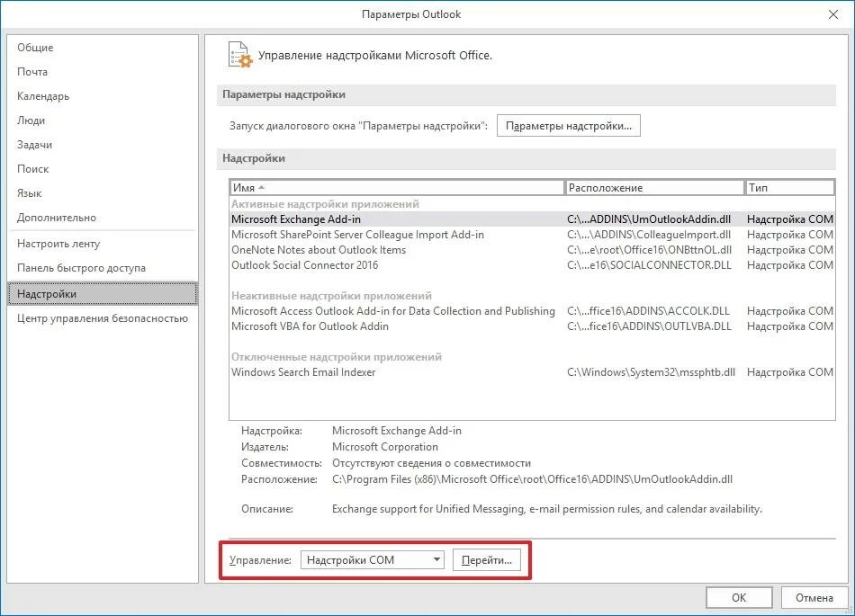Select Microsoft Exchange Add-in row

532,219
